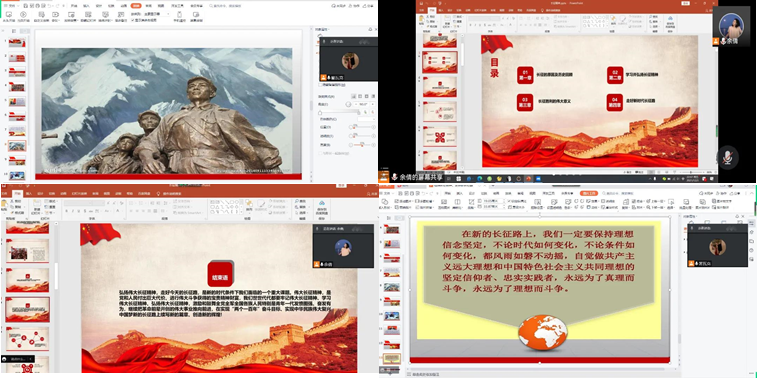Adjust the brightness slider in the object properties panel
Screen dimensions: 757x378
363,144
